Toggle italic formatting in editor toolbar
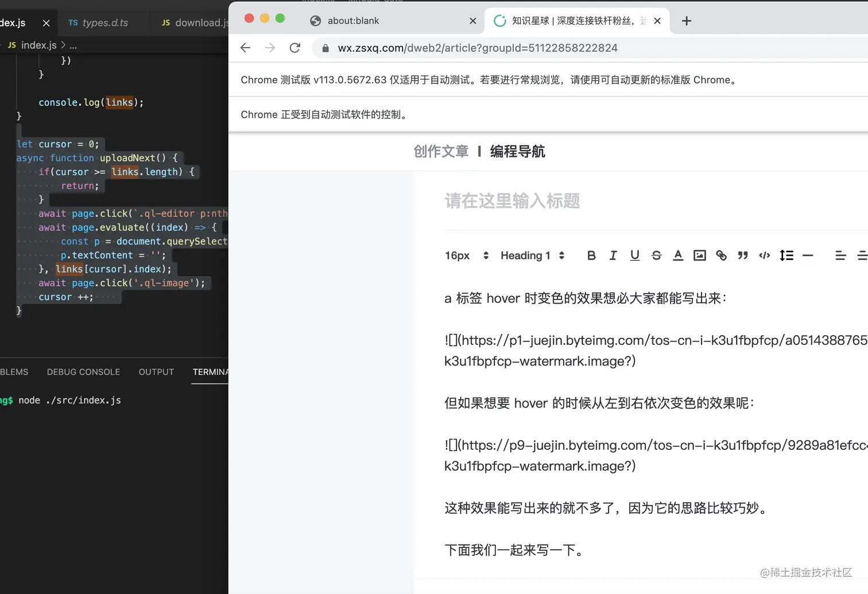Screen dimensions: 868x594 (x=613, y=255)
